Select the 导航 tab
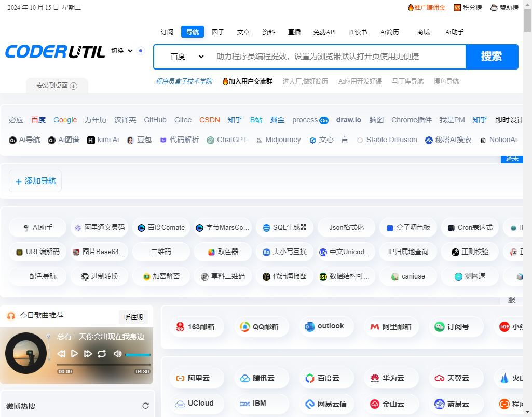 click(193, 32)
